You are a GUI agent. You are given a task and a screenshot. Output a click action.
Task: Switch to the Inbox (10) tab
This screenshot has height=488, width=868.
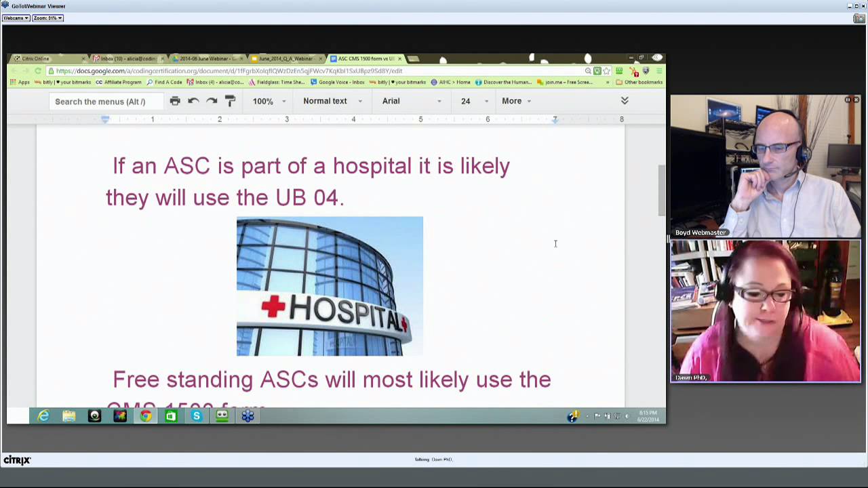click(127, 58)
